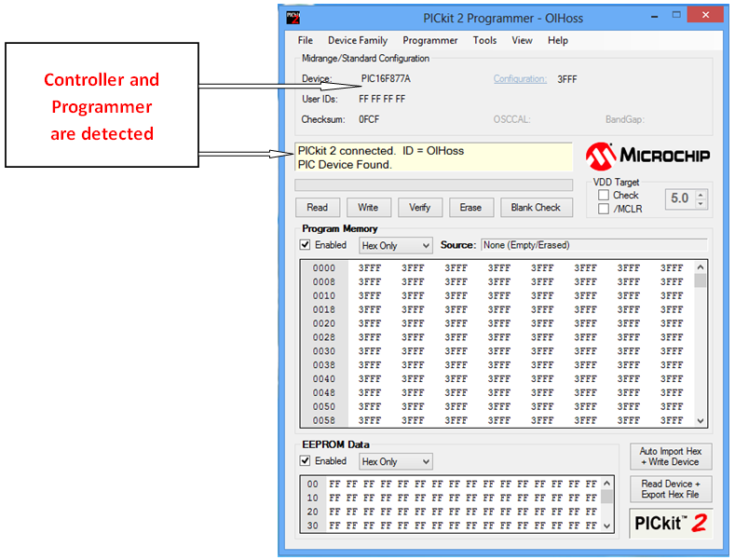Open the Device Family menu
The width and height of the screenshot is (735, 560).
[358, 40]
